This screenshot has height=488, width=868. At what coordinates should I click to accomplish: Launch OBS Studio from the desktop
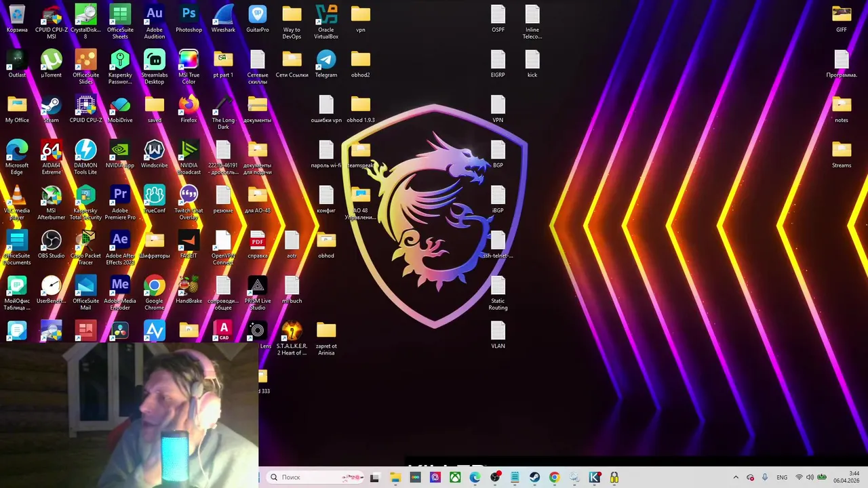[x=52, y=245]
